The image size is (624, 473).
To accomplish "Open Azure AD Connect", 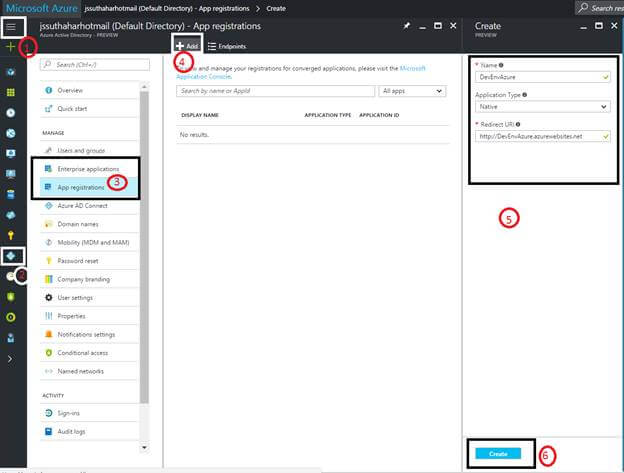I will coord(89,206).
